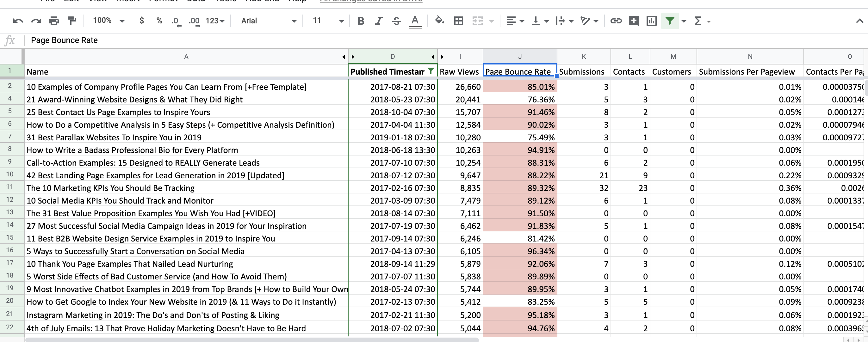This screenshot has width=868, height=342.
Task: Open the Published Timestamp filter button
Action: coord(431,71)
